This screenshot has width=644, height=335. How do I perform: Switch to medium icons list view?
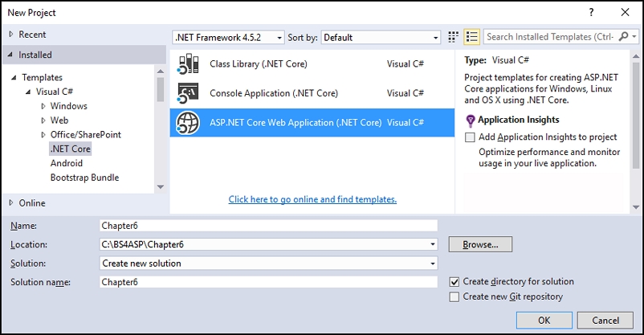click(x=472, y=37)
